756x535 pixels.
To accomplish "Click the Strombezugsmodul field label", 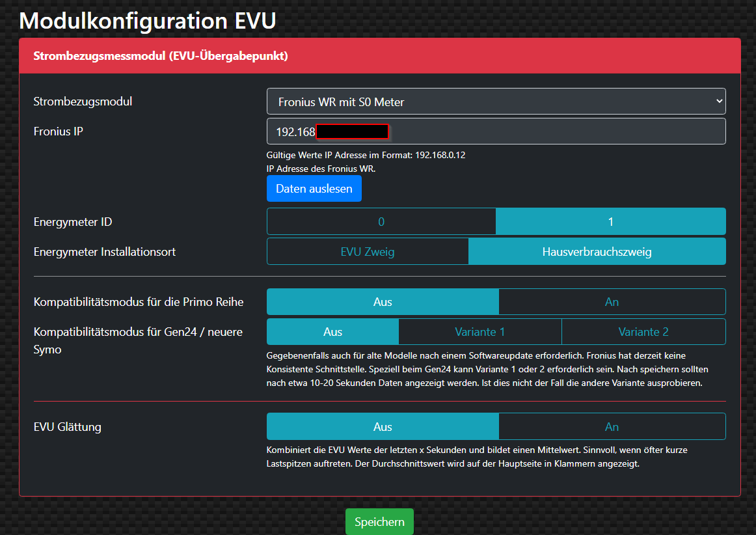I will point(83,102).
